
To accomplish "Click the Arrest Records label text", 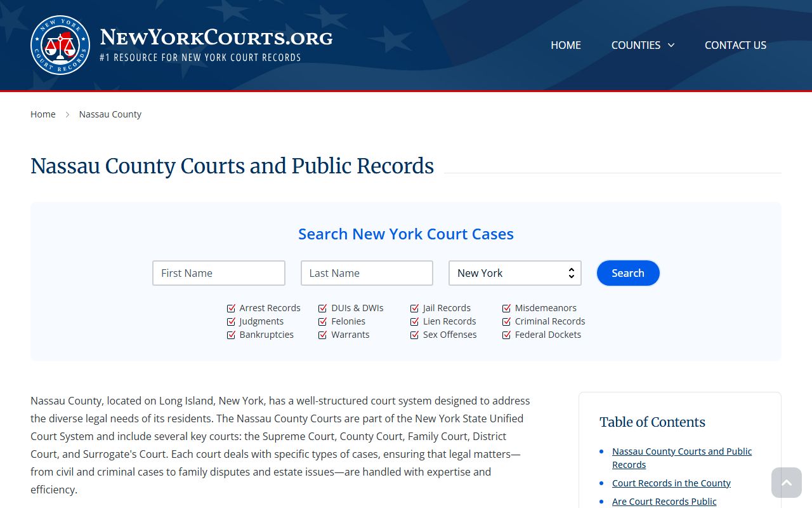I will [270, 308].
